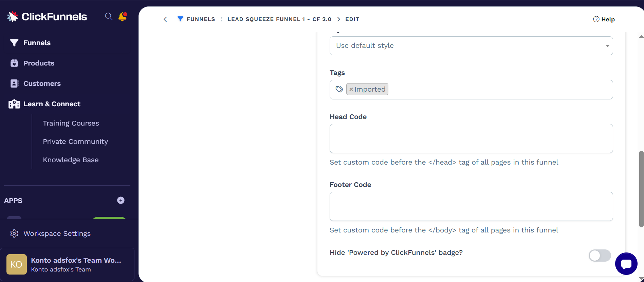This screenshot has height=282, width=644.
Task: Toggle Hide 'Powered by ClickFunnels' badge
Action: click(600, 256)
